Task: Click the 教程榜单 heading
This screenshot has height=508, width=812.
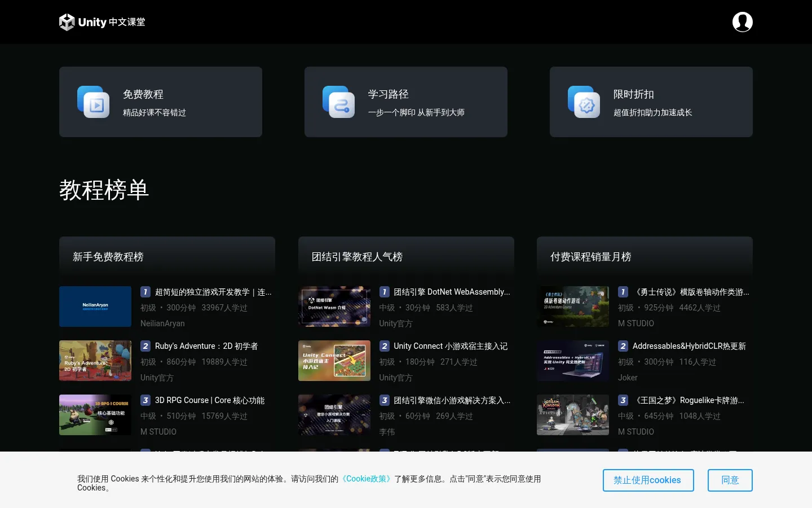Action: click(x=104, y=190)
